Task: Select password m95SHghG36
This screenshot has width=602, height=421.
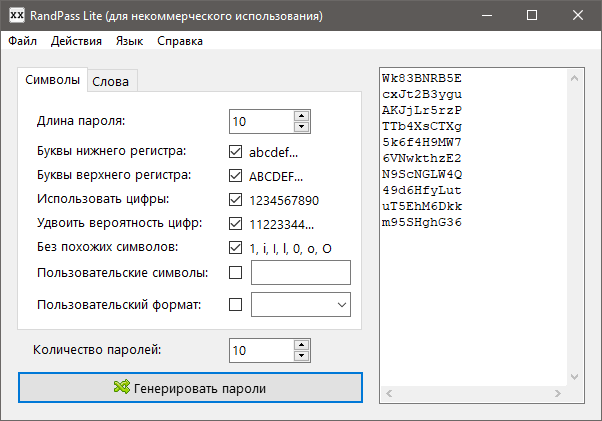Action: pos(422,222)
